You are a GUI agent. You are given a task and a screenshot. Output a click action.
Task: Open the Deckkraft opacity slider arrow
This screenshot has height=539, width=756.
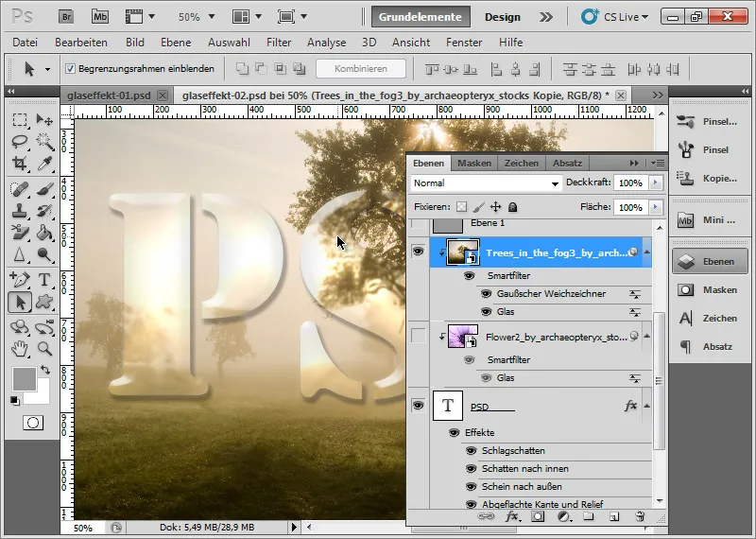click(656, 183)
